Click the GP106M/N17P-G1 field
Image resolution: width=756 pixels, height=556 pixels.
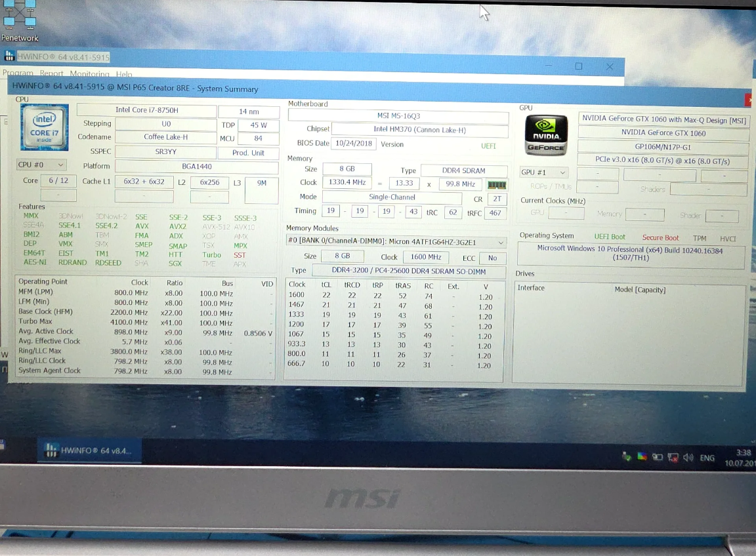[663, 147]
